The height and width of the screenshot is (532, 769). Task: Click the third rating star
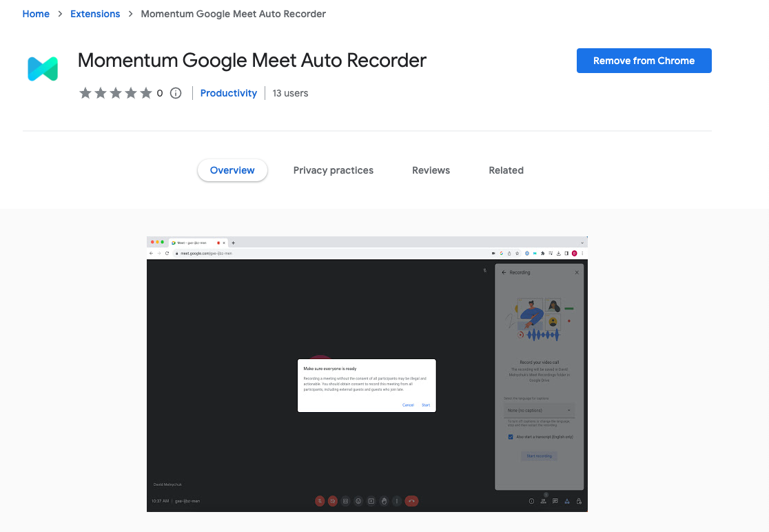(116, 93)
